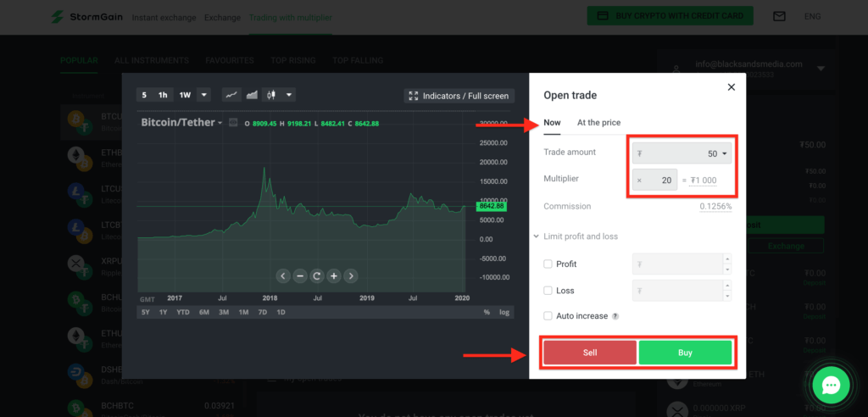Viewport: 868px width, 417px height.
Task: Open the account dropdown arrow
Action: click(821, 69)
